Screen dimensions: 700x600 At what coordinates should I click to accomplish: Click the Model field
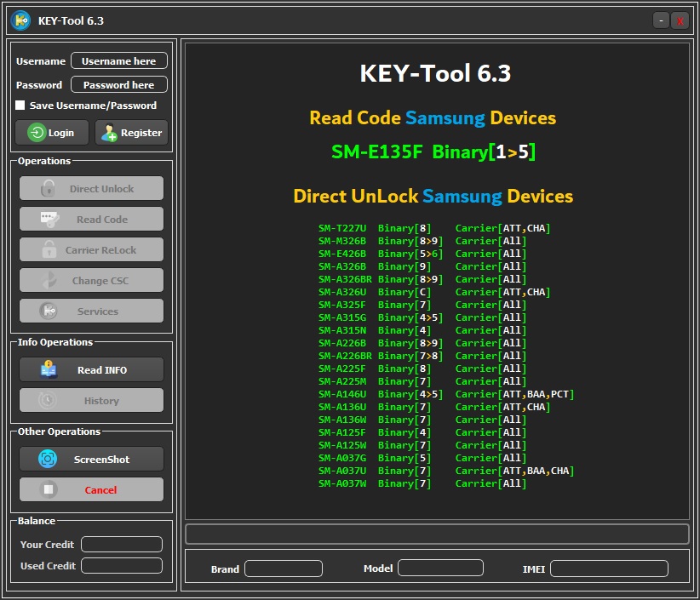[x=440, y=568]
